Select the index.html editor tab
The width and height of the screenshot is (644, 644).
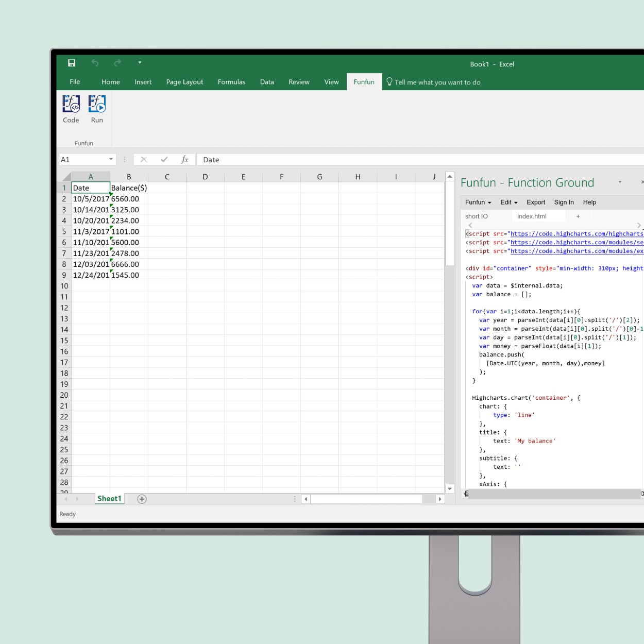tap(532, 216)
